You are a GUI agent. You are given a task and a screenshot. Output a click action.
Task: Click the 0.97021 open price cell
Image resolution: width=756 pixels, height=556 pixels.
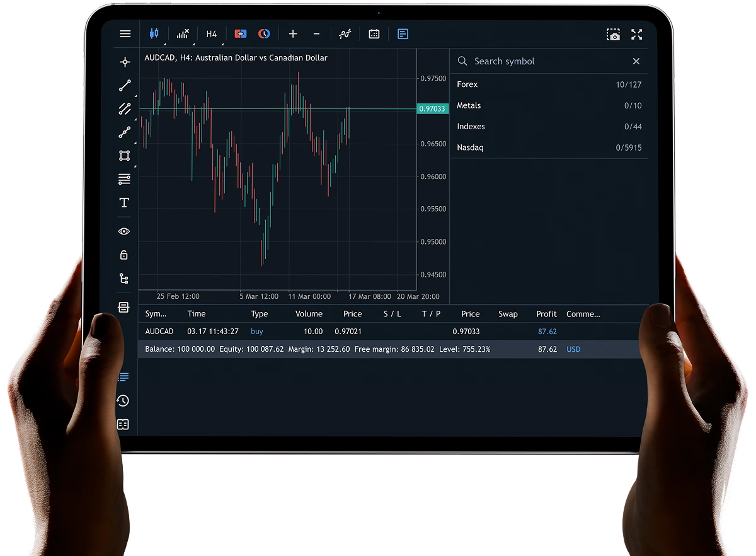point(348,332)
